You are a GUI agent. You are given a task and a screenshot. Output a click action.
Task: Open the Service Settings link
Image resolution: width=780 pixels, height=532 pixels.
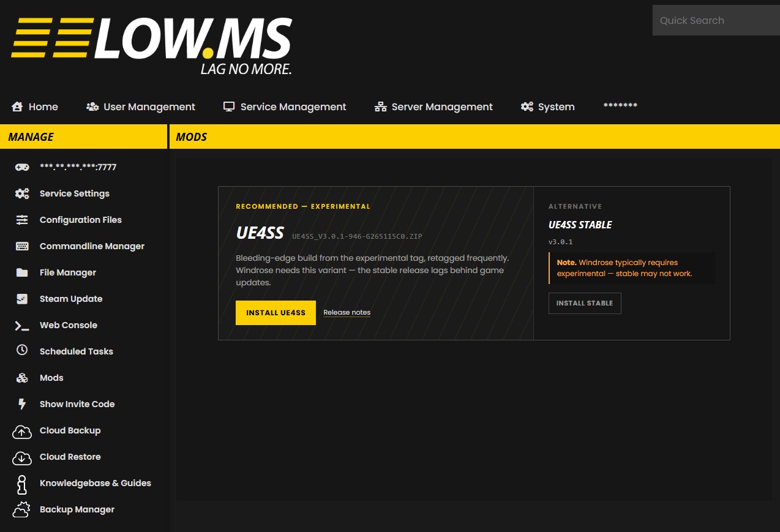click(75, 193)
